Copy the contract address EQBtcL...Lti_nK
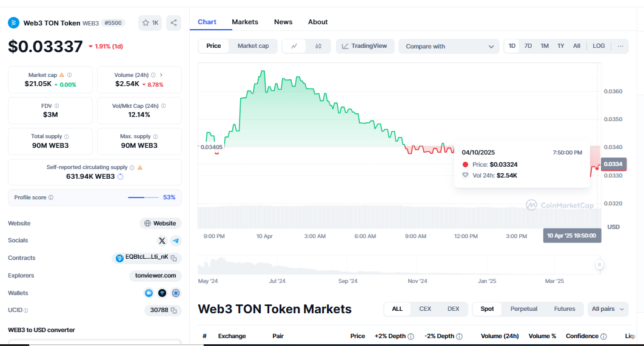The width and height of the screenshot is (644, 346). (173, 258)
